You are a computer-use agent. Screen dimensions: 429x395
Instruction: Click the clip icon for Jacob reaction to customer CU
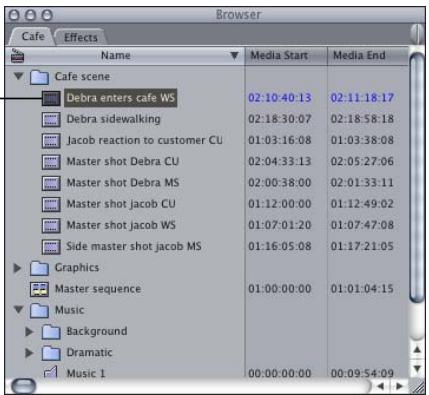click(51, 141)
